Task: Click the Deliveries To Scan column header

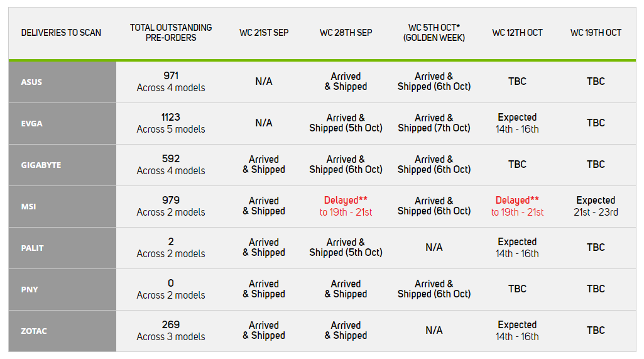Action: 61,33
